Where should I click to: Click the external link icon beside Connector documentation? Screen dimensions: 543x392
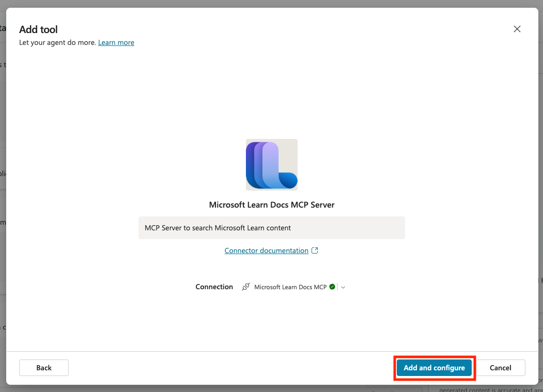315,250
